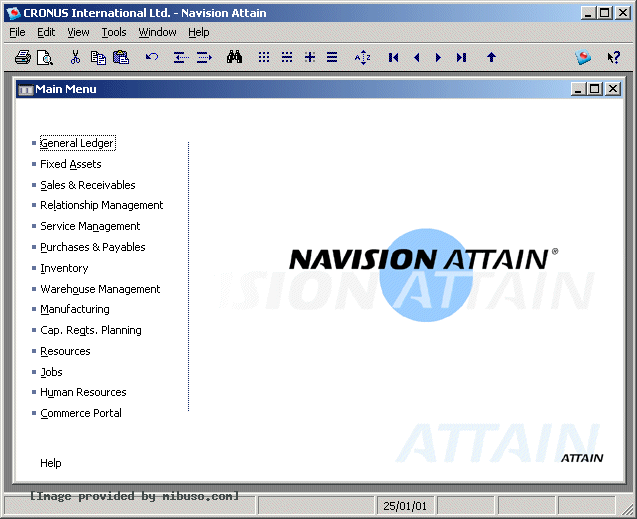The height and width of the screenshot is (519, 637).
Task: Open Relationship Management
Action: tap(102, 205)
